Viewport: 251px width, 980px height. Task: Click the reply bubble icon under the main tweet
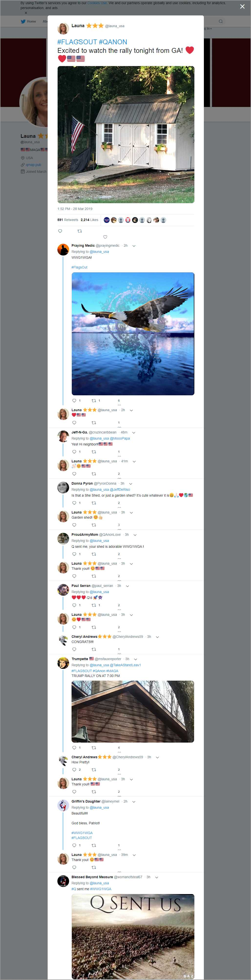click(60, 231)
